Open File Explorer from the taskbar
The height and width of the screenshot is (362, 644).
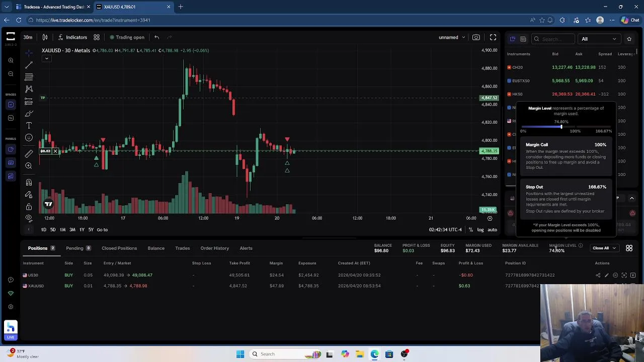(x=360, y=354)
